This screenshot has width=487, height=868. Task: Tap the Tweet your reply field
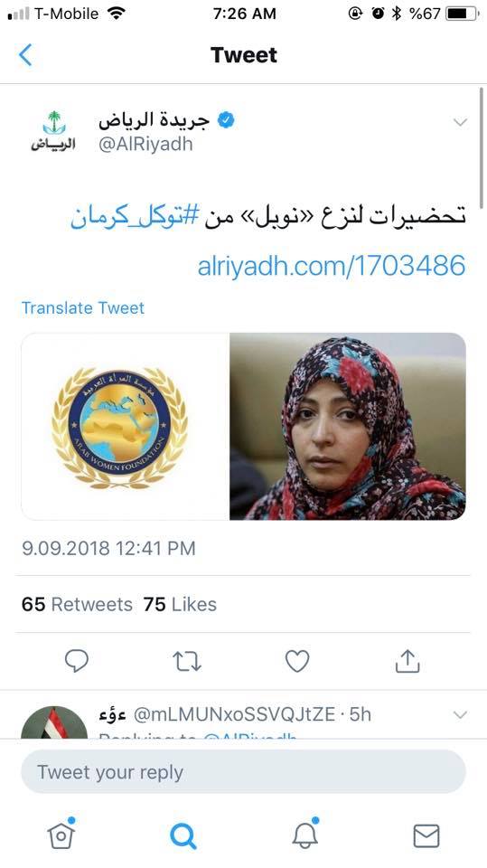[244, 772]
